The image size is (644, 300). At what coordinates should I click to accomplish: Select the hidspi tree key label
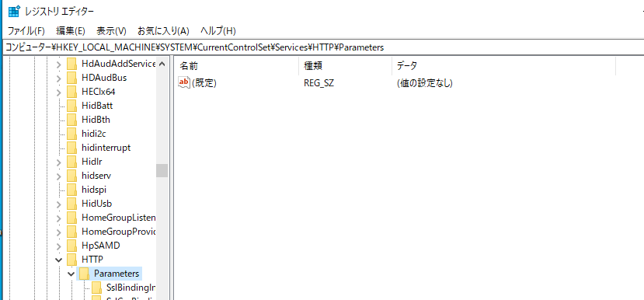click(x=94, y=190)
